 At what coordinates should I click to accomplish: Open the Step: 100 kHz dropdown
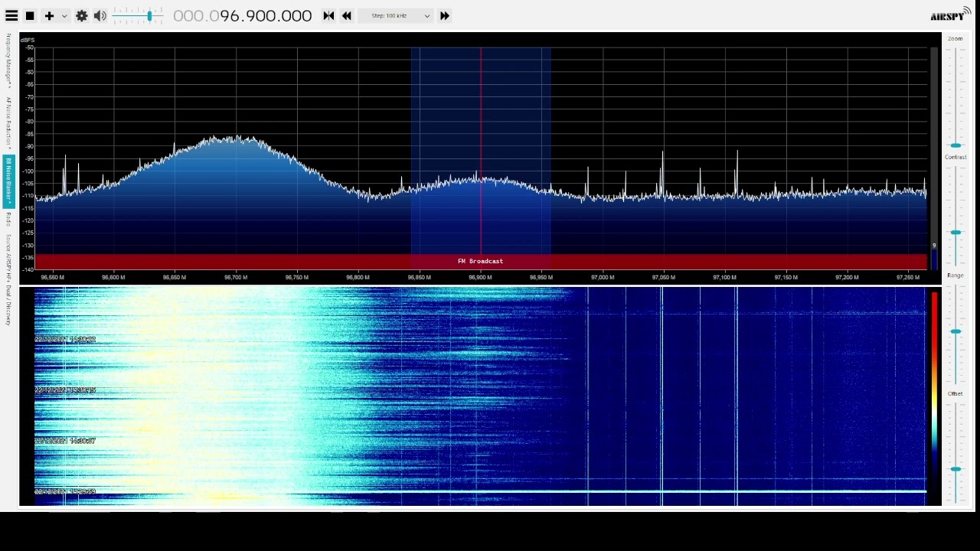click(x=397, y=15)
